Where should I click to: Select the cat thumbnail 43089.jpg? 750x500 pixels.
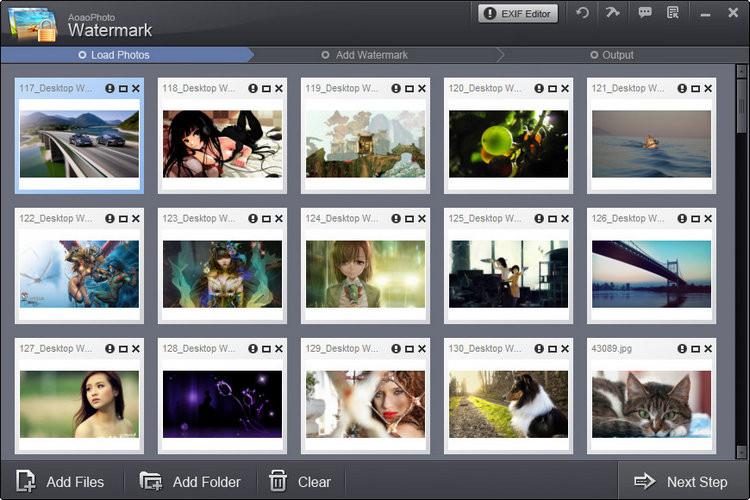651,404
